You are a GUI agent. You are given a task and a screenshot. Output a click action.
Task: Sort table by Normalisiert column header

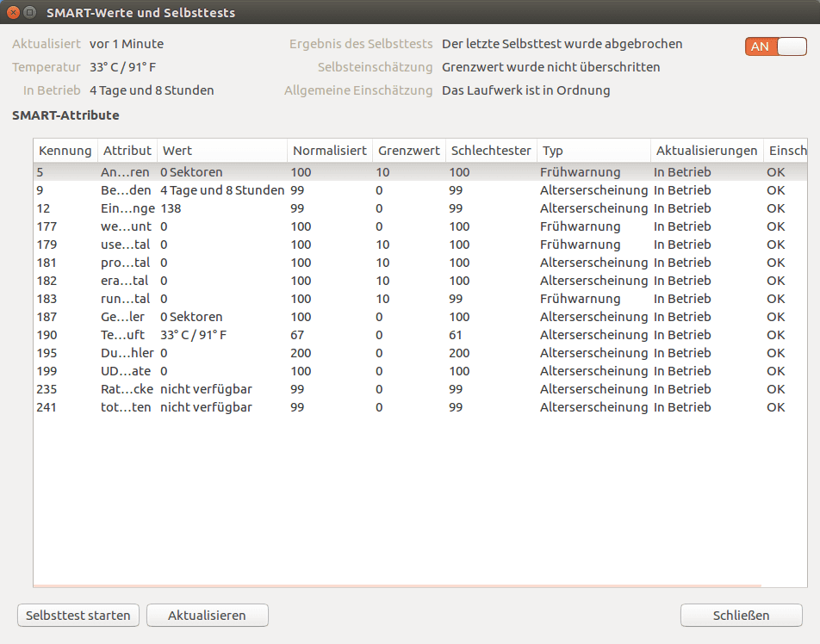pos(329,151)
